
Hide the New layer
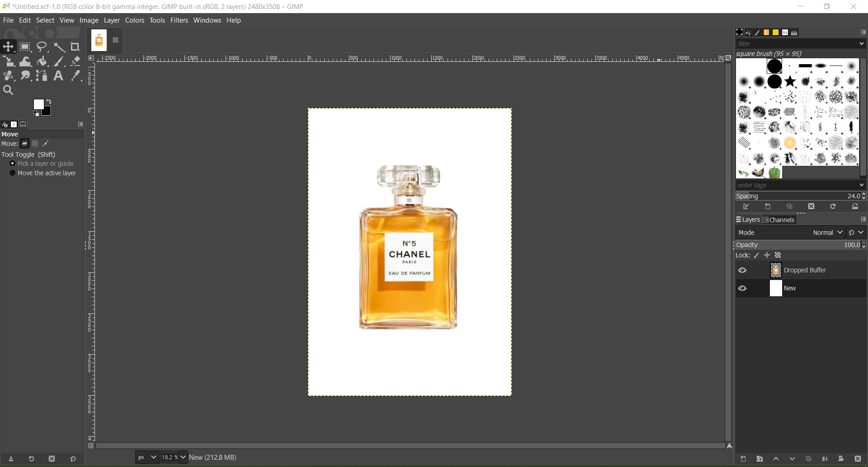(x=743, y=289)
